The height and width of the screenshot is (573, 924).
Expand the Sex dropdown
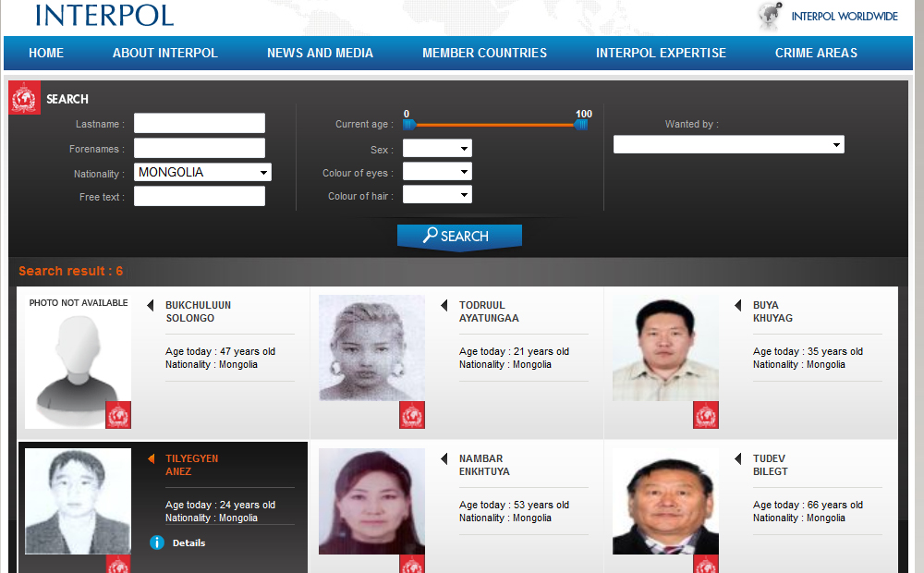pos(437,149)
